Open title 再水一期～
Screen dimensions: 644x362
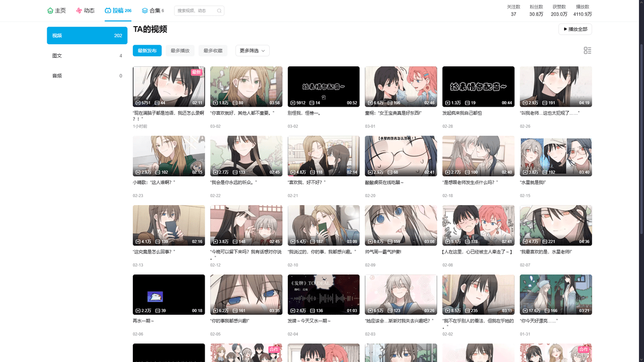pos(143,321)
